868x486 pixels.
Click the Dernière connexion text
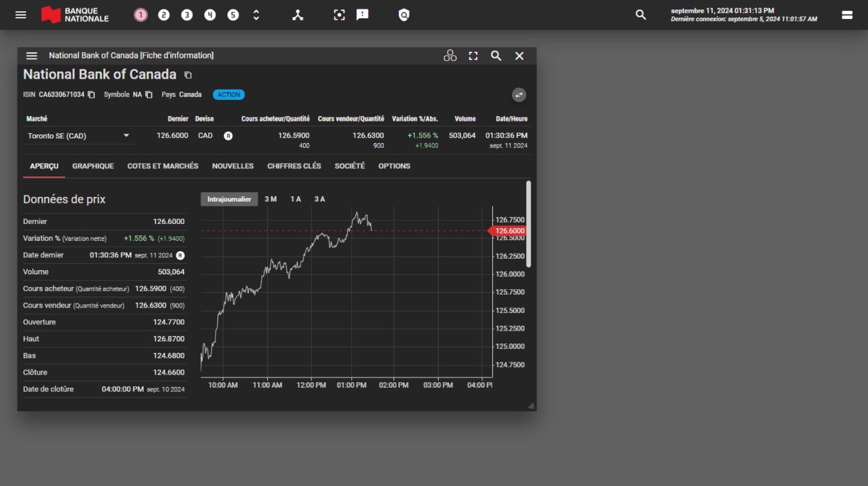point(744,19)
